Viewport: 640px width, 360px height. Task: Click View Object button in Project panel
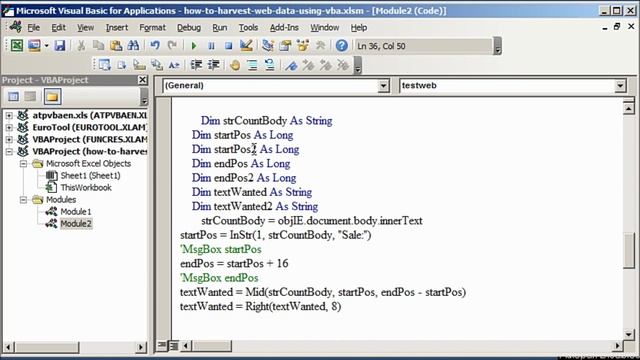click(31, 96)
